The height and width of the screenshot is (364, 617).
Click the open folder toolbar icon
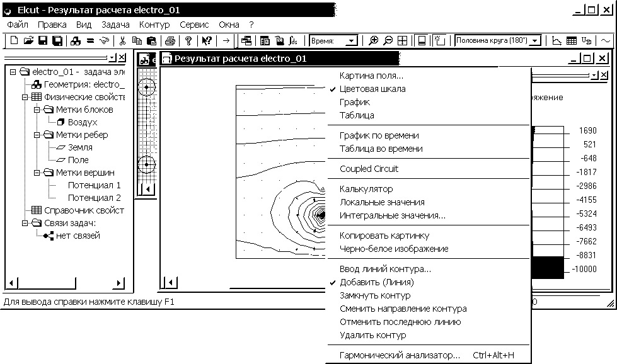[28, 40]
